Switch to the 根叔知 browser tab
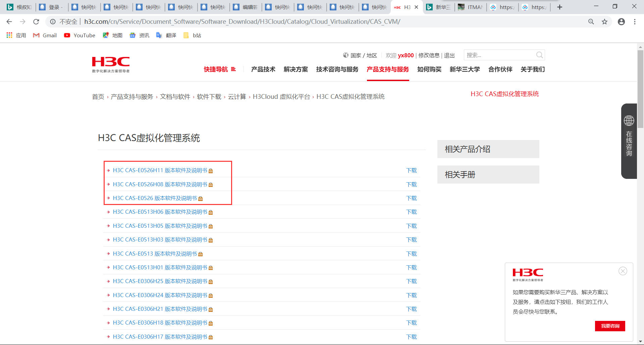 [x=19, y=7]
